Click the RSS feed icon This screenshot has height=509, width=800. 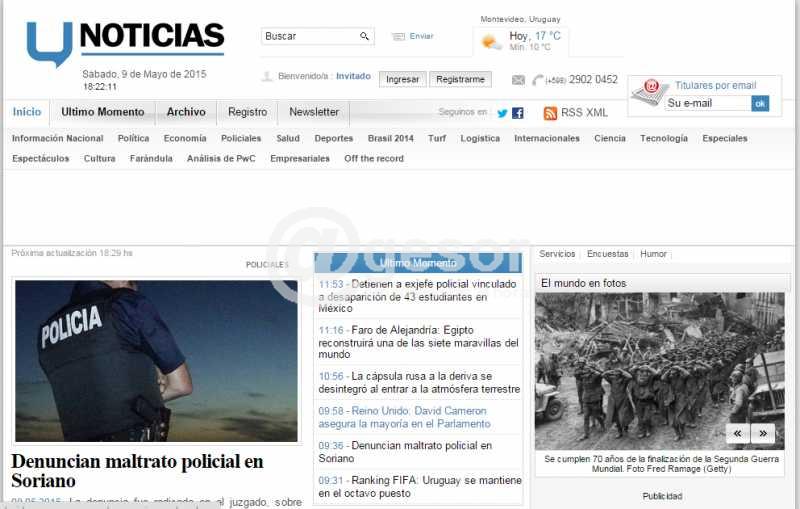click(550, 113)
